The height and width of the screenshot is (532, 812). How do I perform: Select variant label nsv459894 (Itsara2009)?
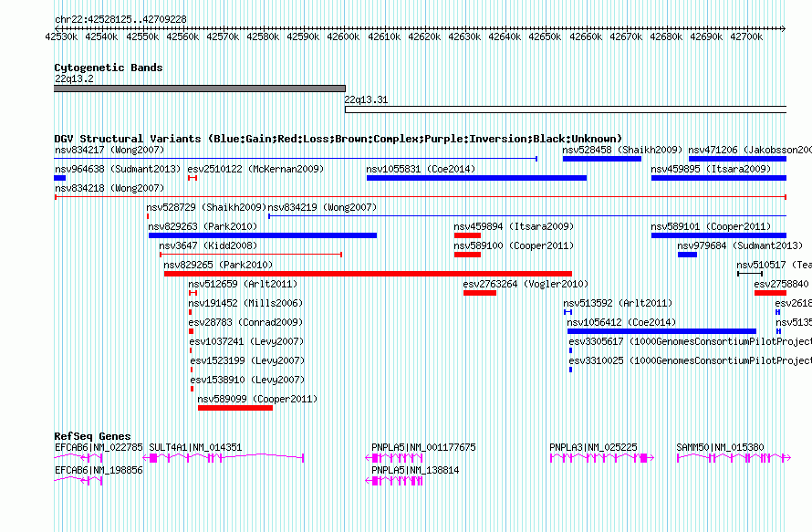pos(514,226)
